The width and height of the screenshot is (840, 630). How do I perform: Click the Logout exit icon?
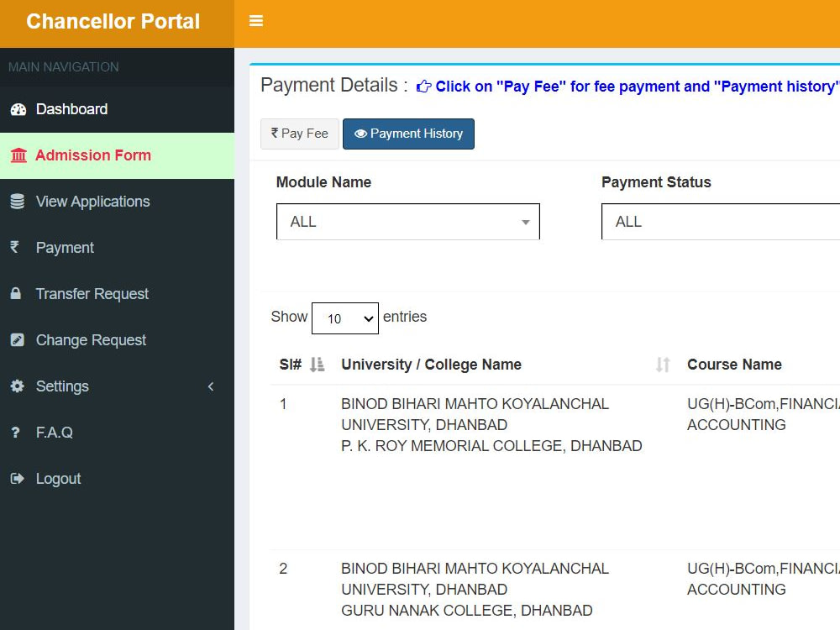point(17,479)
